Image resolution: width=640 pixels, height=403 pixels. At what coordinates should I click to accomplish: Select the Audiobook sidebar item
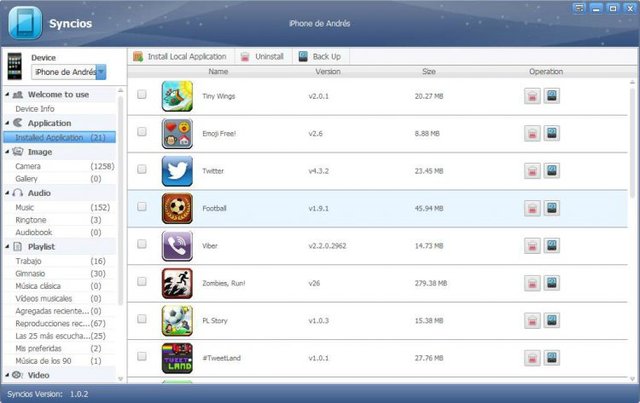[60, 232]
